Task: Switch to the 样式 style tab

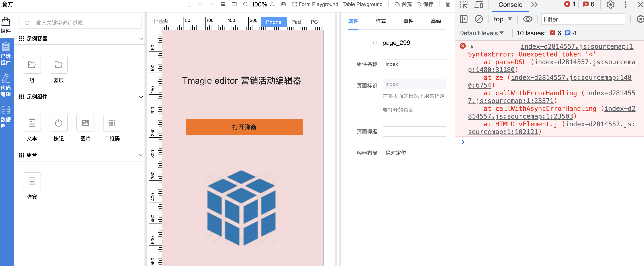Action: [380, 21]
